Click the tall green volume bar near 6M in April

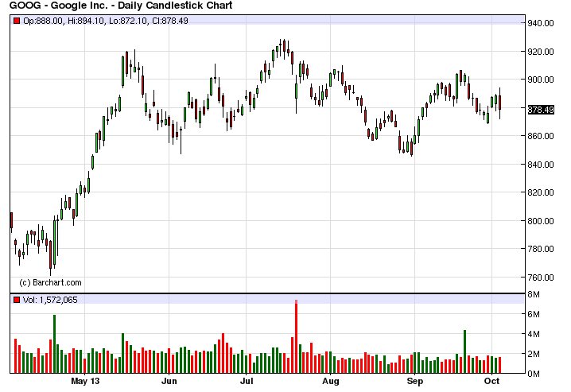(55, 344)
